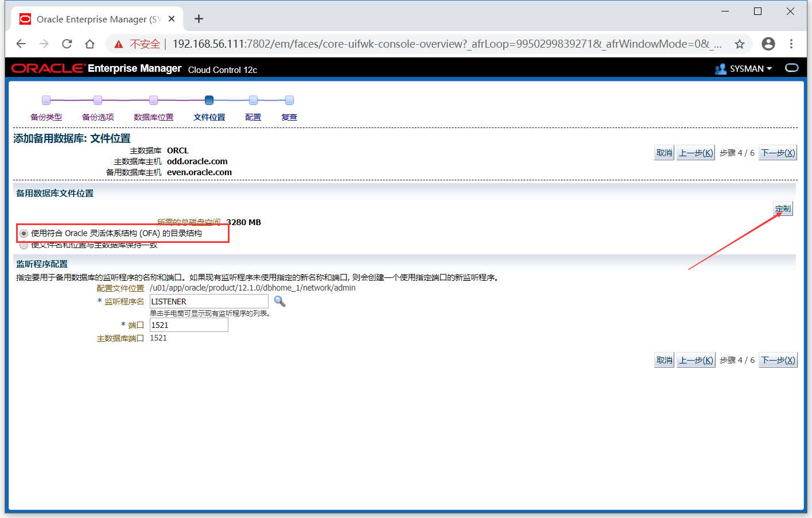The height and width of the screenshot is (518, 812).
Task: Open the Chrome three-dot menu
Action: click(791, 44)
